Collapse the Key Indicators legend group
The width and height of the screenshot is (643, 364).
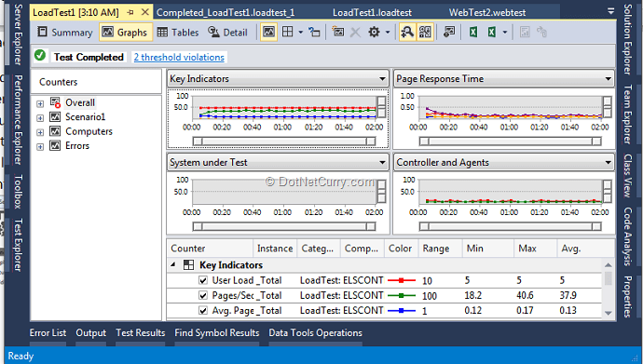pyautogui.click(x=173, y=265)
